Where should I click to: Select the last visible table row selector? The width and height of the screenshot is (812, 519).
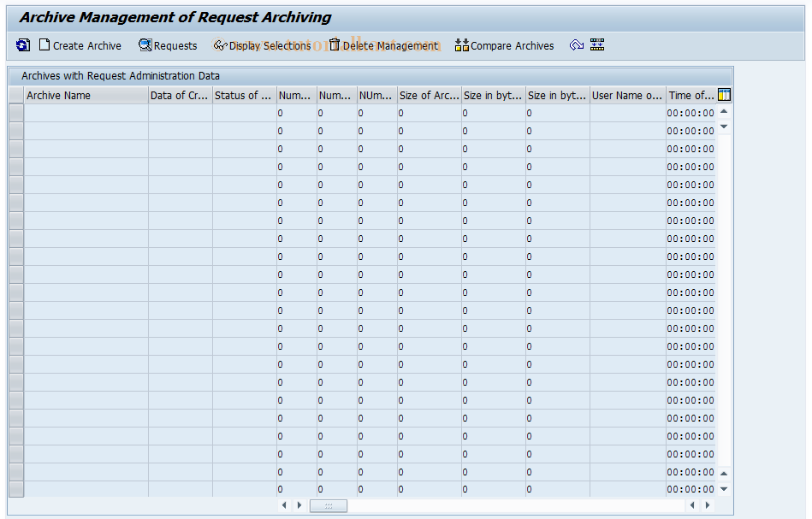point(16,489)
